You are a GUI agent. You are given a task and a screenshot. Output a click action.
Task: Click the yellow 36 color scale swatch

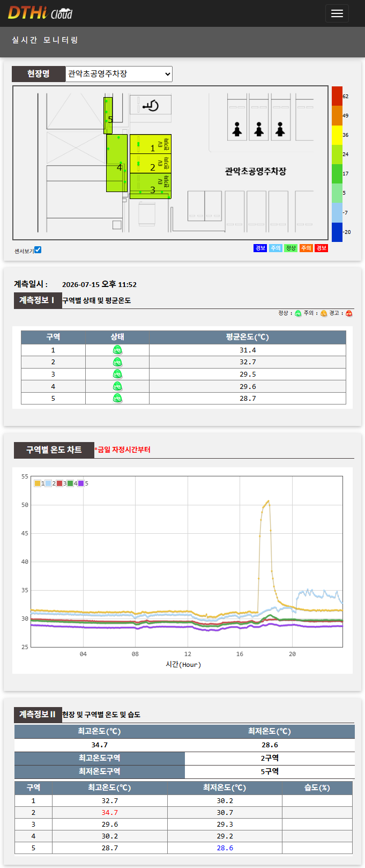pyautogui.click(x=337, y=135)
